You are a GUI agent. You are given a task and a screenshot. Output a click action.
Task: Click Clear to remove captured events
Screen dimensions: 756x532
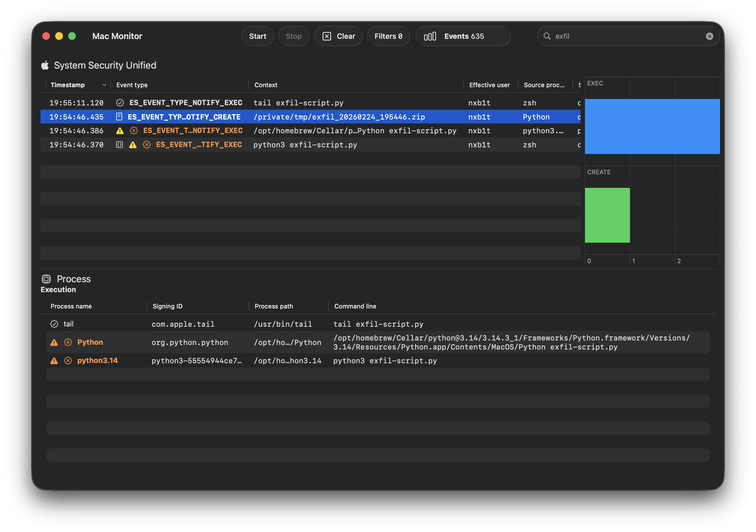point(339,36)
